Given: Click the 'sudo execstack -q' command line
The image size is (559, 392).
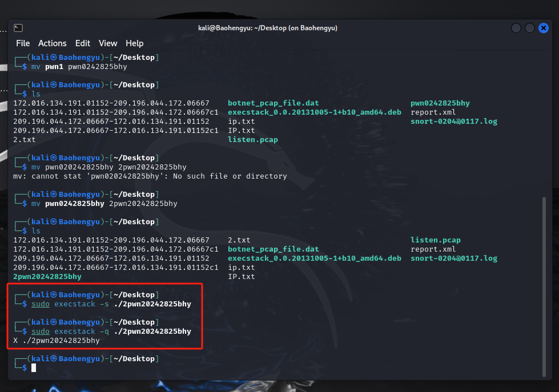Looking at the screenshot, I should 111,332.
